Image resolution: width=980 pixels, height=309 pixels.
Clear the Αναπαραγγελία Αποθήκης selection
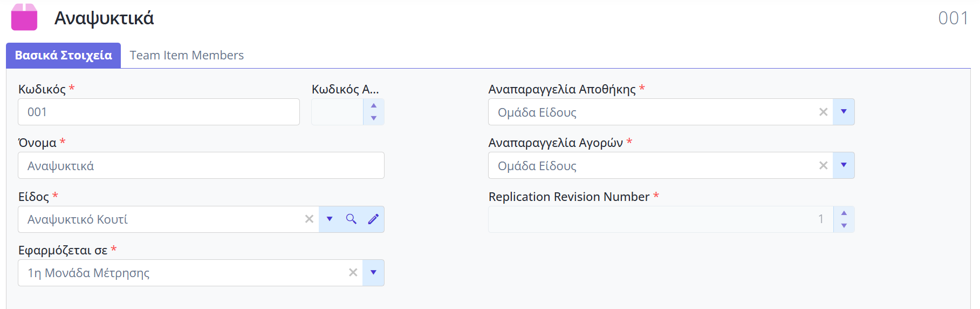tap(823, 112)
